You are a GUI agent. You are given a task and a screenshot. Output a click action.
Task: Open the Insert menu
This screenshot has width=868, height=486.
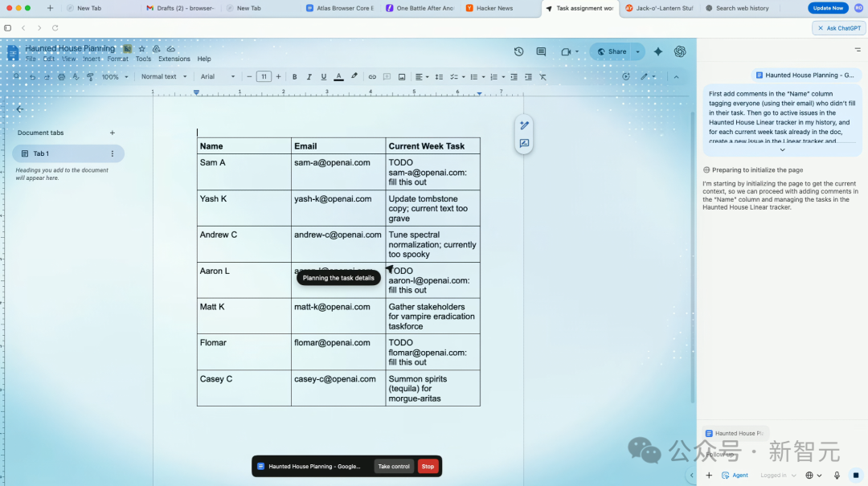pos(92,59)
